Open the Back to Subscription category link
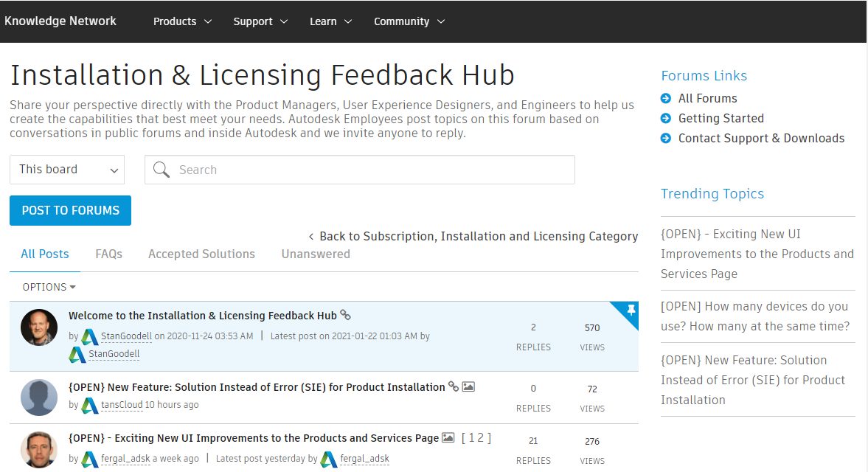 click(478, 236)
